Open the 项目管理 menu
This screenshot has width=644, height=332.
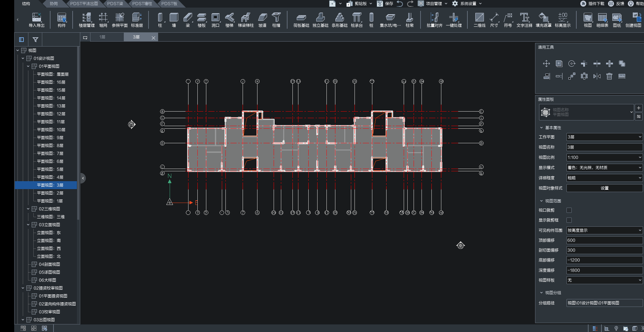(433, 4)
